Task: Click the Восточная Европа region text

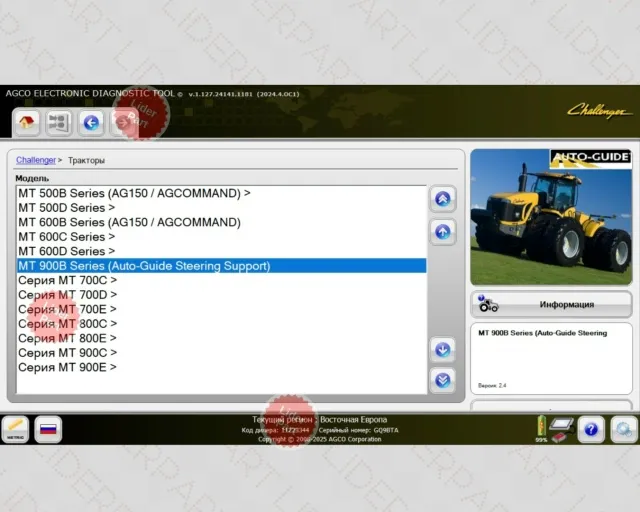Action: coord(353,420)
